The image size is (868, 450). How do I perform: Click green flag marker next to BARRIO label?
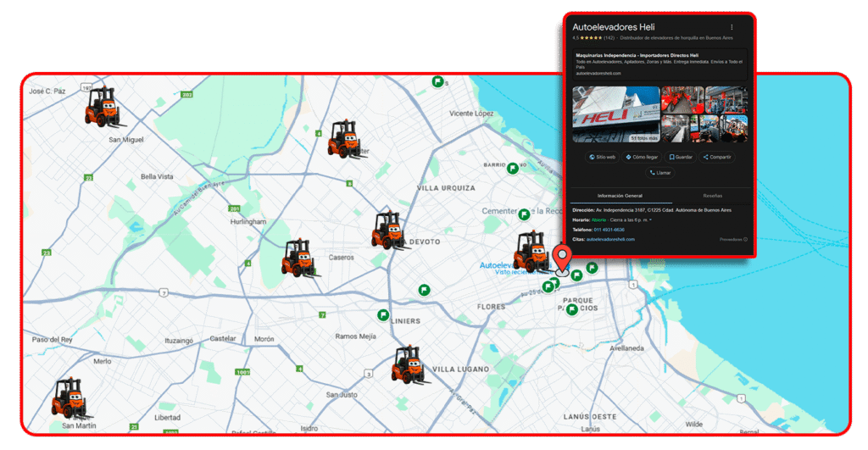tap(513, 168)
